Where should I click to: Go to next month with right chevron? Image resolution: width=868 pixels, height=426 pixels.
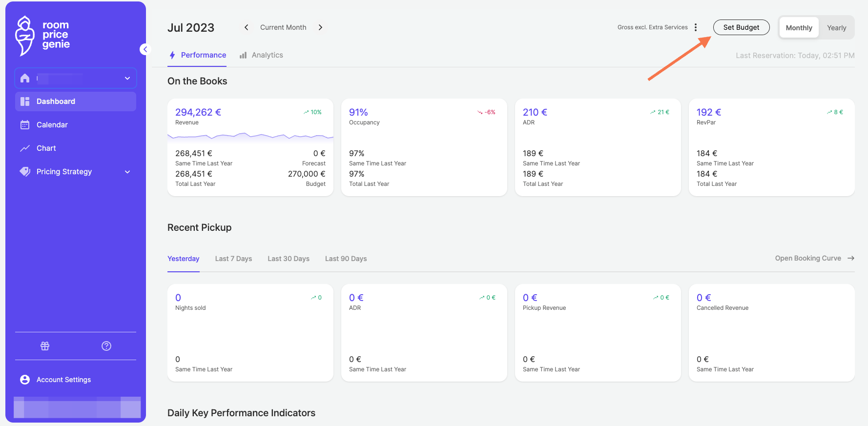[320, 27]
